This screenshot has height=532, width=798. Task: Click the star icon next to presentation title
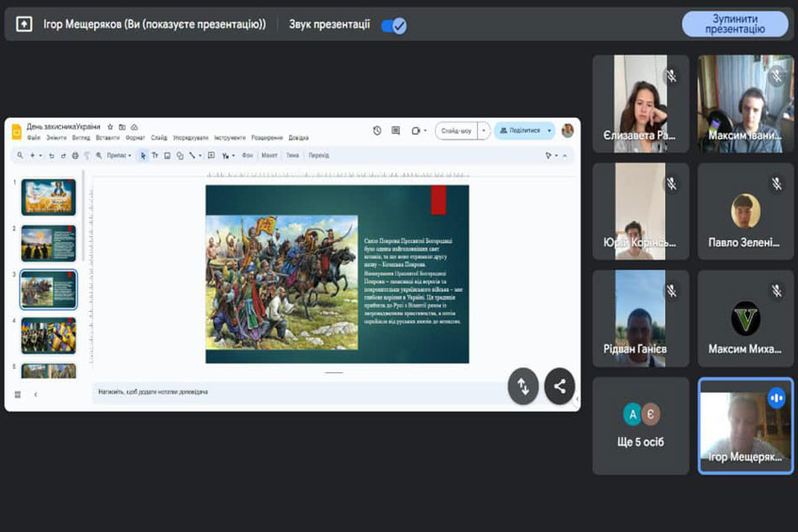click(x=110, y=127)
